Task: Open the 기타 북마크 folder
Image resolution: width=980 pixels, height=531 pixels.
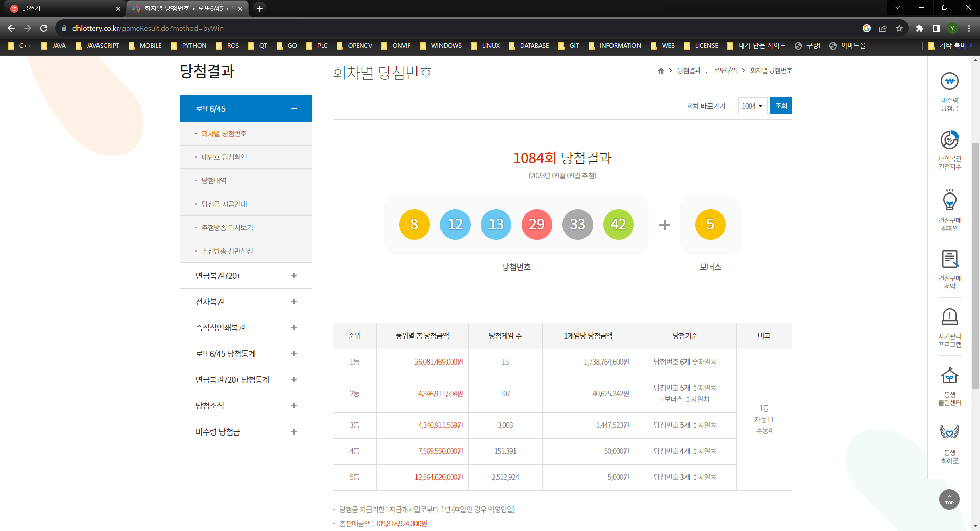Action: point(950,45)
